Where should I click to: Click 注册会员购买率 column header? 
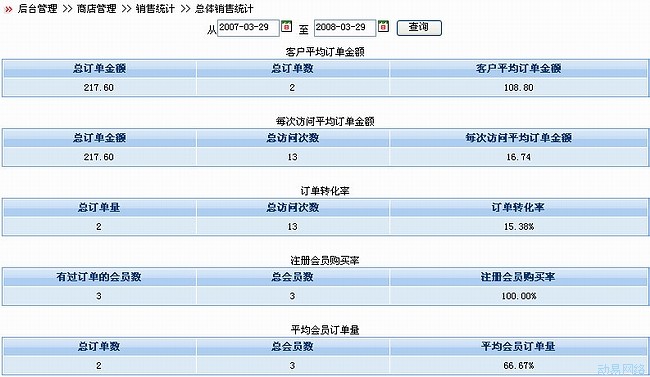click(518, 277)
